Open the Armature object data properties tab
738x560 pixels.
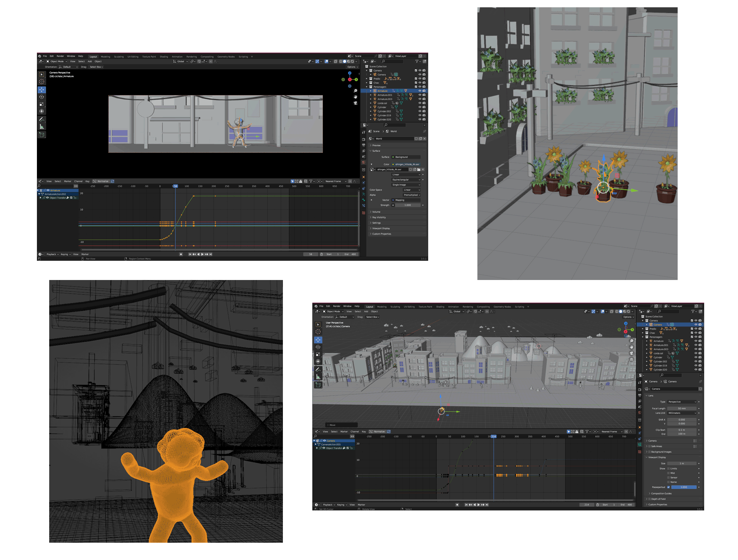click(x=364, y=194)
